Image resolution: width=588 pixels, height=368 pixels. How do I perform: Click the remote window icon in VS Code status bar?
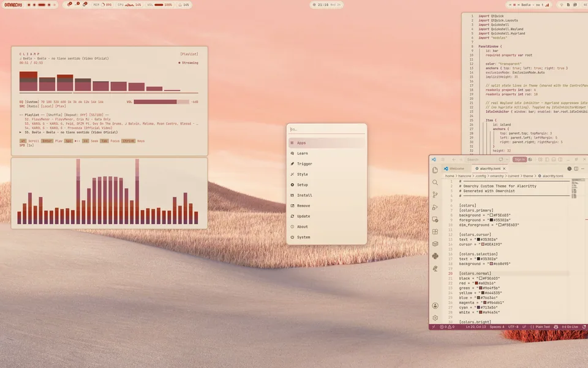click(x=434, y=327)
